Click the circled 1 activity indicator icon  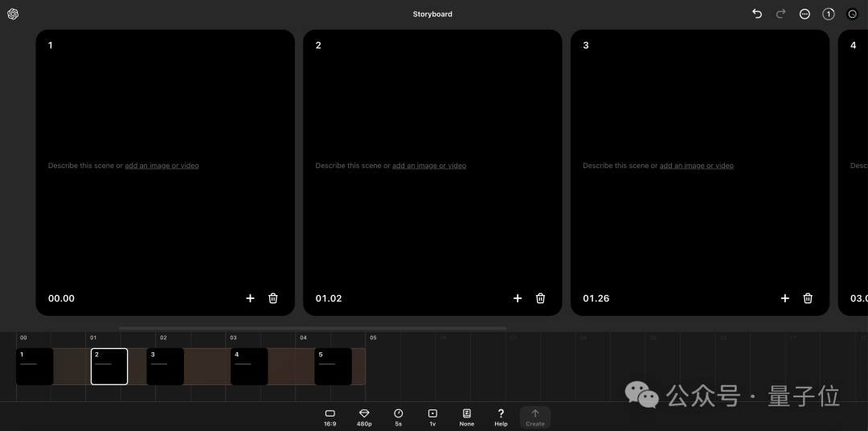829,14
